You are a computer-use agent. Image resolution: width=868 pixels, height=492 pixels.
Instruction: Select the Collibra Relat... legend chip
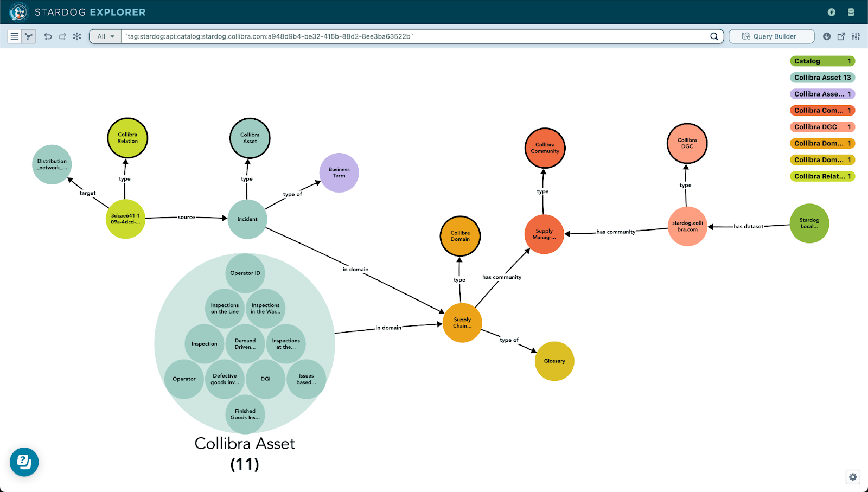(822, 176)
